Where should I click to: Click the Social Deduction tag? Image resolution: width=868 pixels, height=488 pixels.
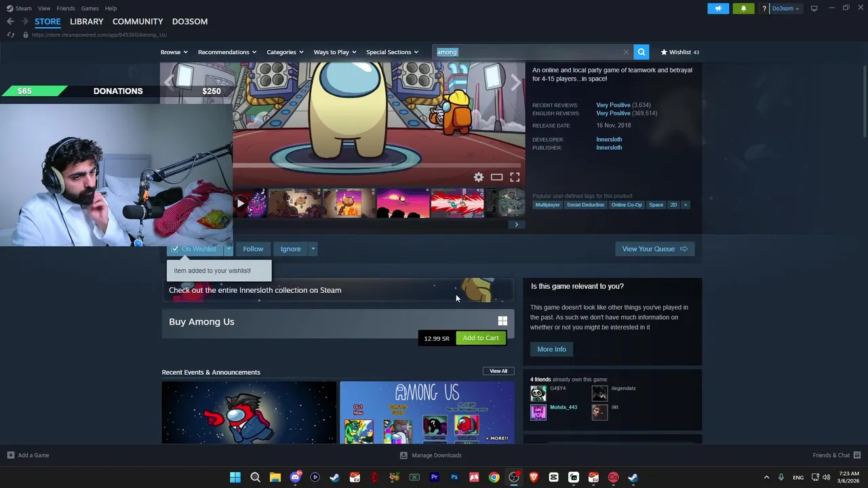(585, 205)
